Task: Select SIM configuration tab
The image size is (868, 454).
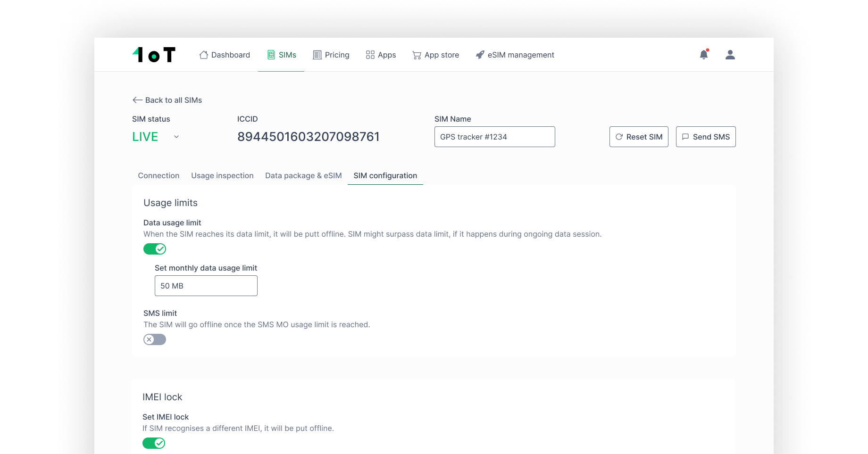Action: point(385,175)
